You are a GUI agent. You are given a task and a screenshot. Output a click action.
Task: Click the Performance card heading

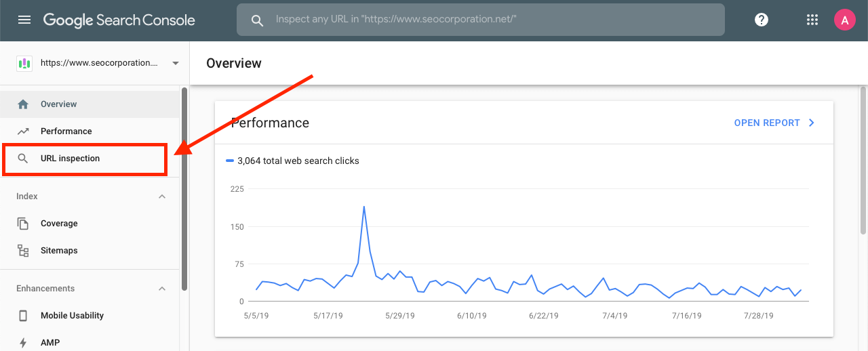coord(270,123)
